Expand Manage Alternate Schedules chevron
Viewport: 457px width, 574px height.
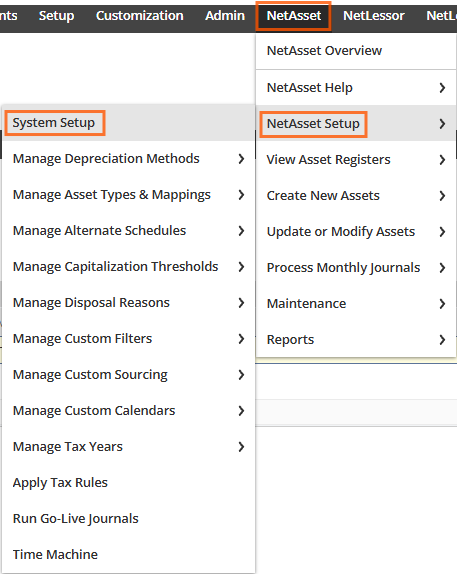(241, 231)
